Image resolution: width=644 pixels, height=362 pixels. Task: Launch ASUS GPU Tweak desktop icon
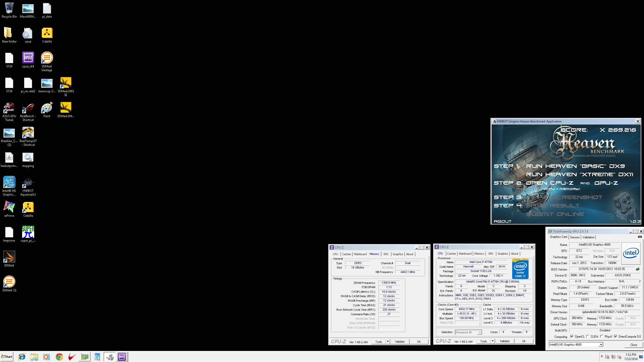(9, 111)
